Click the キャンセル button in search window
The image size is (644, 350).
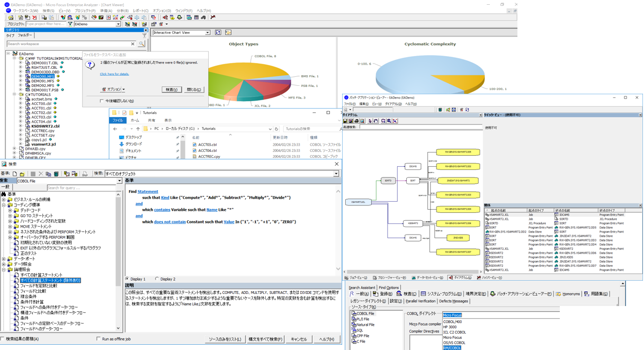(x=299, y=339)
